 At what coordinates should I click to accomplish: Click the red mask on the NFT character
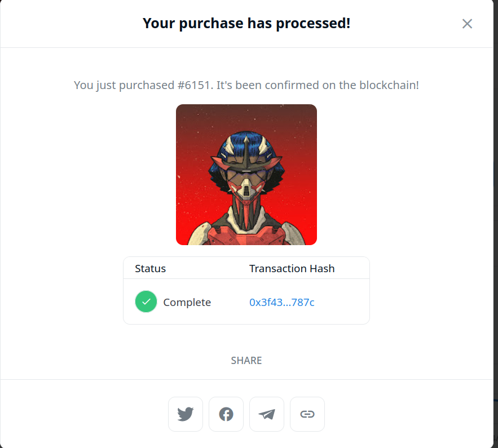pyautogui.click(x=246, y=190)
